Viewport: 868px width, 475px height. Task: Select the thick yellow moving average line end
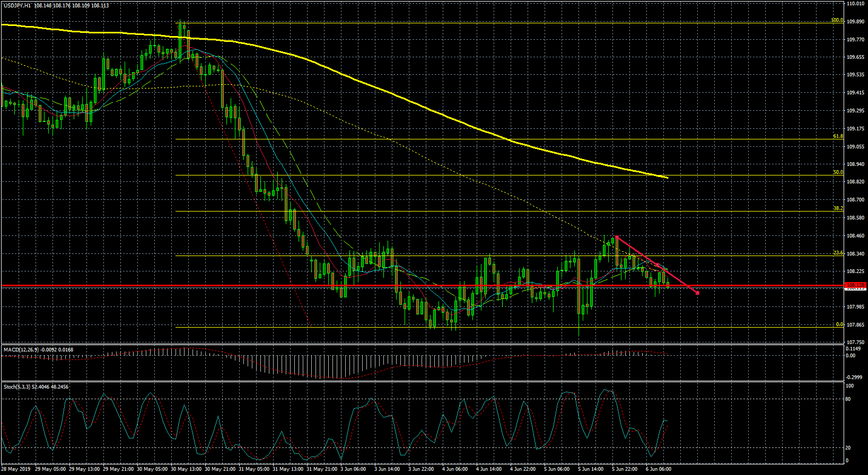click(666, 177)
